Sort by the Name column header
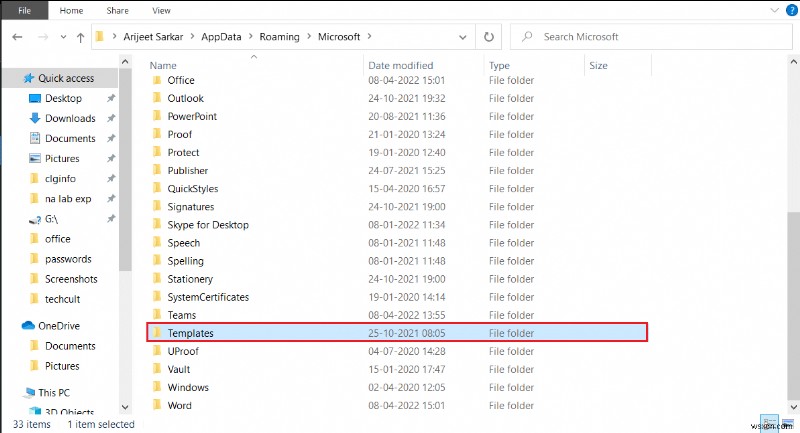 tap(163, 65)
